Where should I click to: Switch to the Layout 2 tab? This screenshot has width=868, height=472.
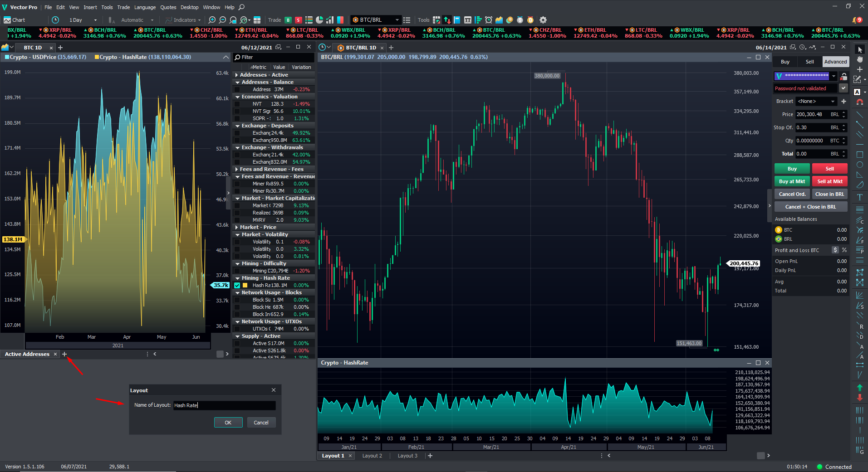click(x=372, y=456)
